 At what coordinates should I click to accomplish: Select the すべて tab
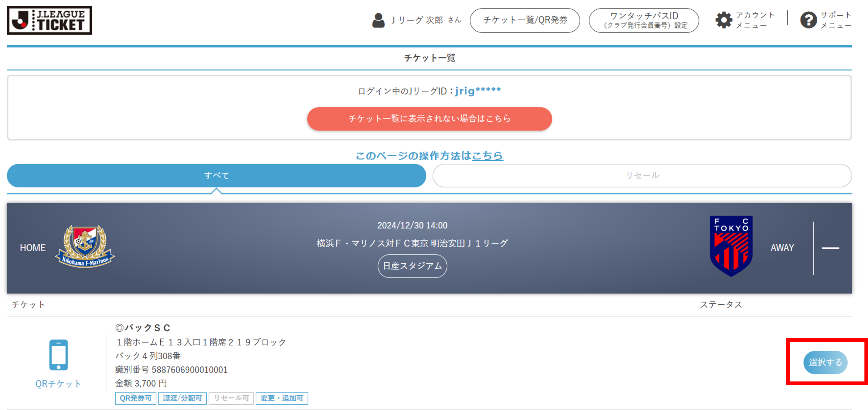pos(216,176)
